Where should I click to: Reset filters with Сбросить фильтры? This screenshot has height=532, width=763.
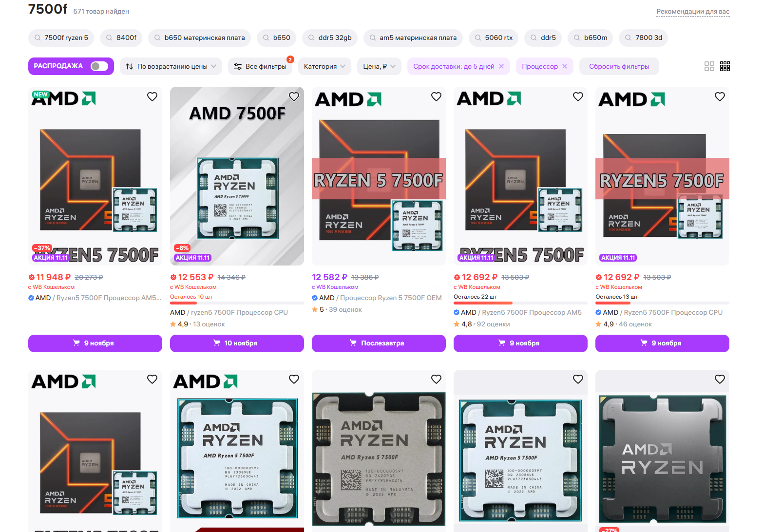619,66
